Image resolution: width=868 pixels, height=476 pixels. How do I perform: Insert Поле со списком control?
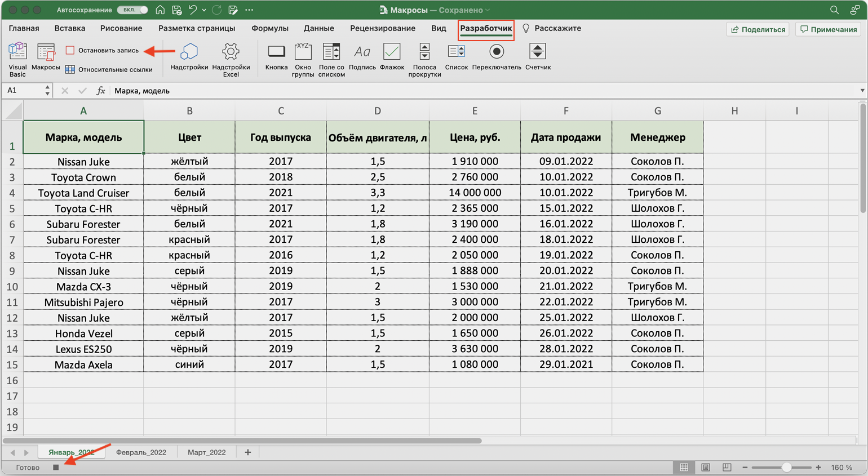pyautogui.click(x=331, y=59)
